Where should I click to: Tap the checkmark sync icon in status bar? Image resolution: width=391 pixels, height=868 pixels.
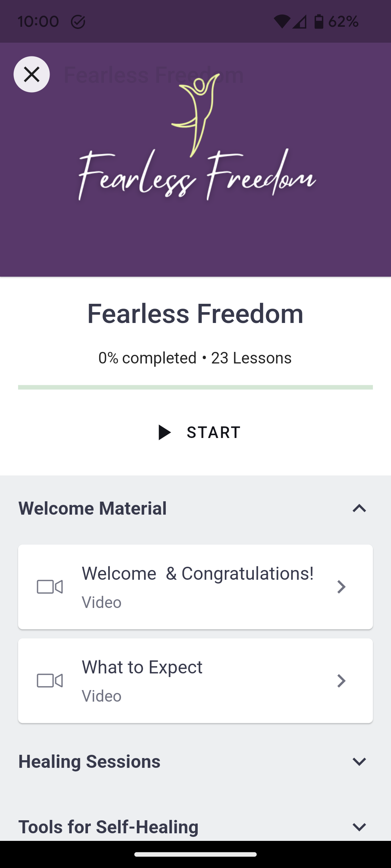point(78,22)
